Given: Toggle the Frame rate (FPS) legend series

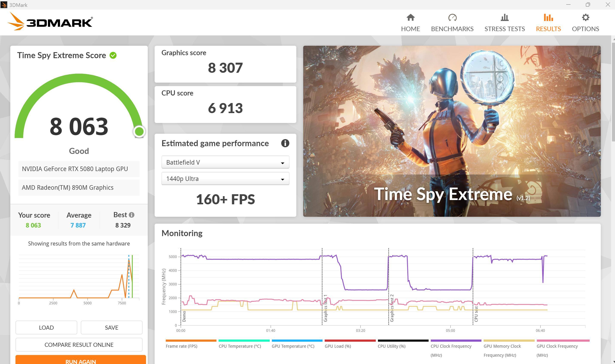Looking at the screenshot, I should pos(181,346).
